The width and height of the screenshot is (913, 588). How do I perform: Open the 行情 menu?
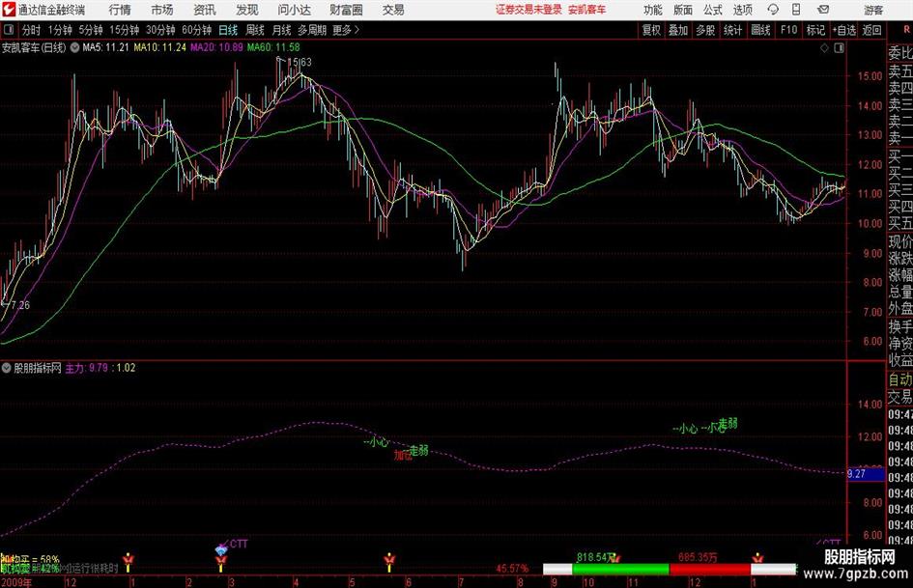tap(120, 10)
